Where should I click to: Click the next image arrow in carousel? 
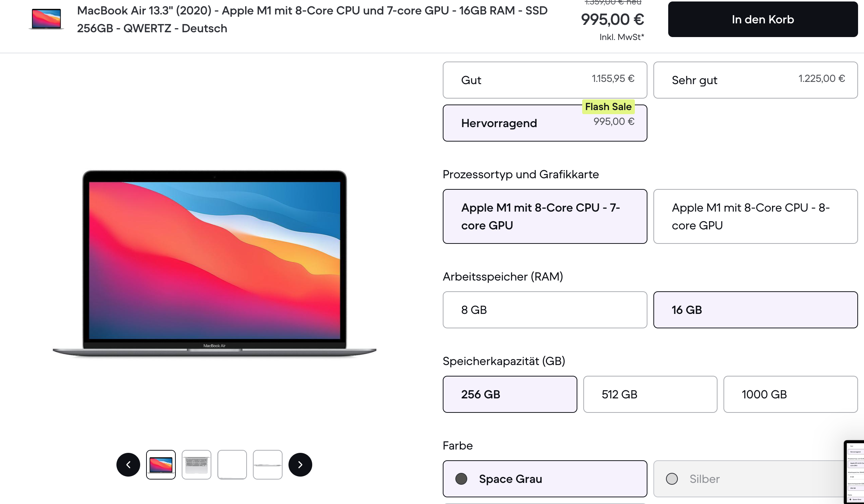tap(300, 464)
